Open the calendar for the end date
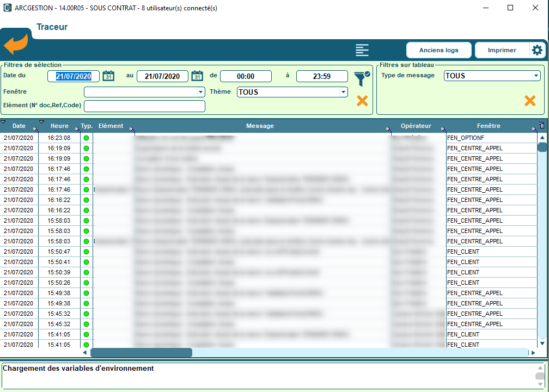The width and height of the screenshot is (549, 392). [197, 76]
